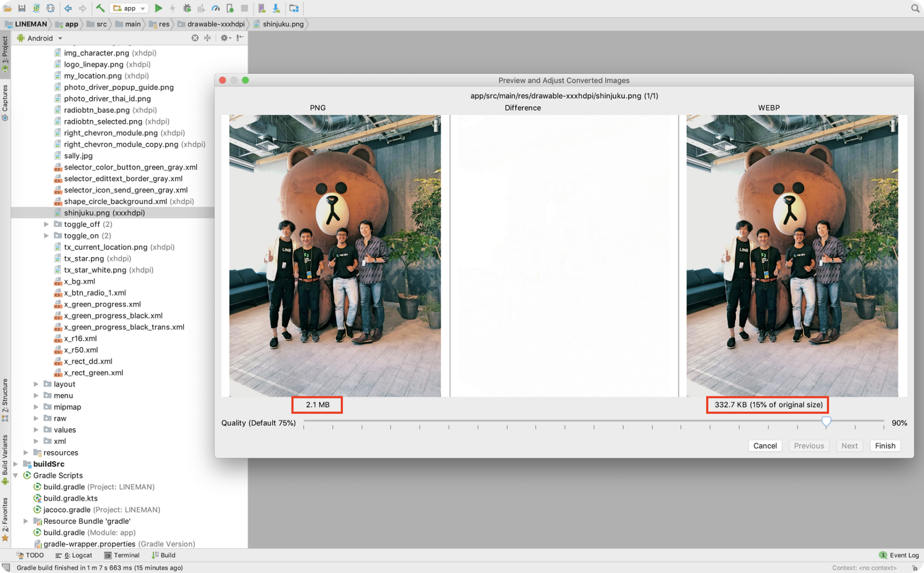Open the Build tool window tab
This screenshot has height=573, width=924.
pyautogui.click(x=163, y=555)
